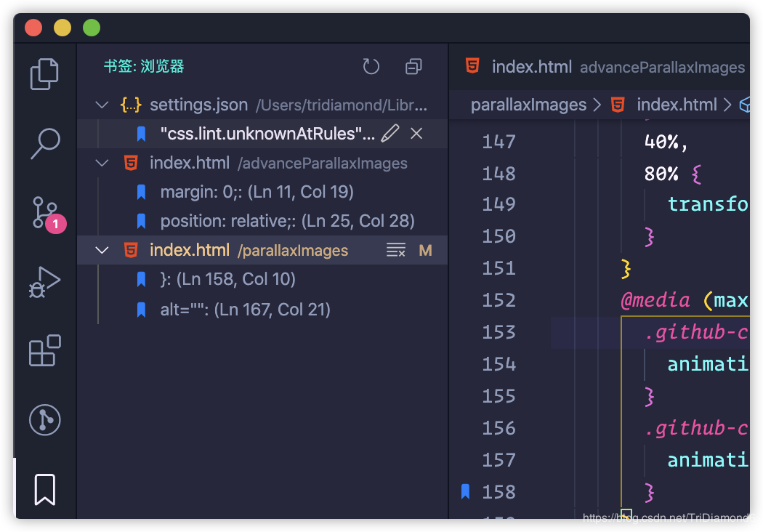Screen dimensions: 763x532
Task: Place cursor on 80% { code line
Action: pyautogui.click(x=672, y=174)
